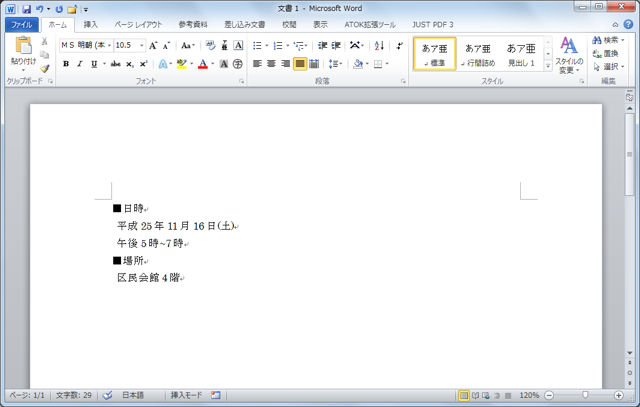Click the 検索 find button
Screen dimensions: 640x407
point(608,40)
